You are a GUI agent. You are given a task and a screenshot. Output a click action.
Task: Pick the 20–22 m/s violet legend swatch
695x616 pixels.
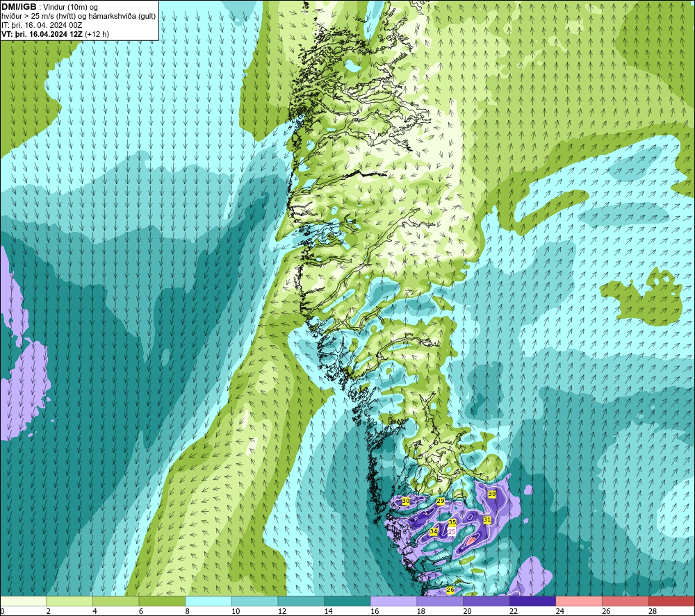(x=486, y=601)
